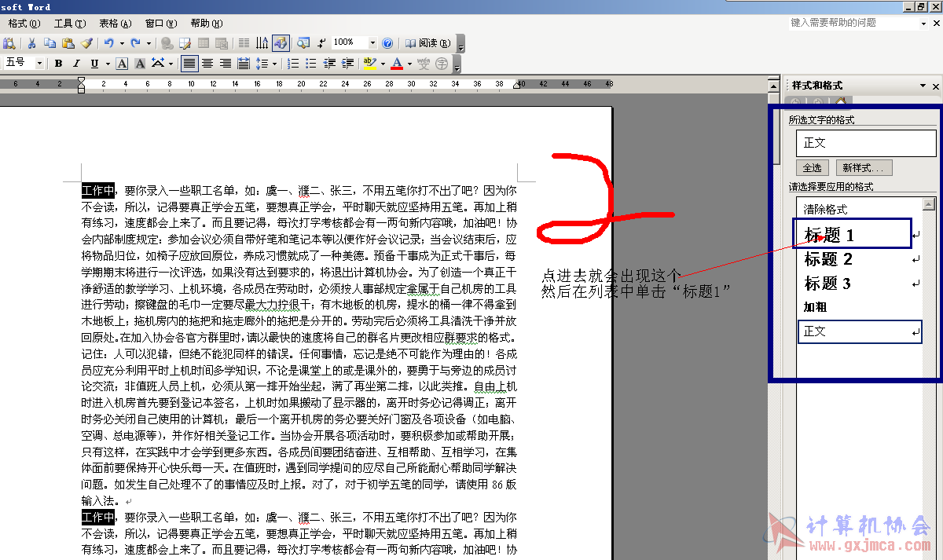This screenshot has width=943, height=560.
Task: Change text direction with the toolbar icon
Action: tap(262, 43)
